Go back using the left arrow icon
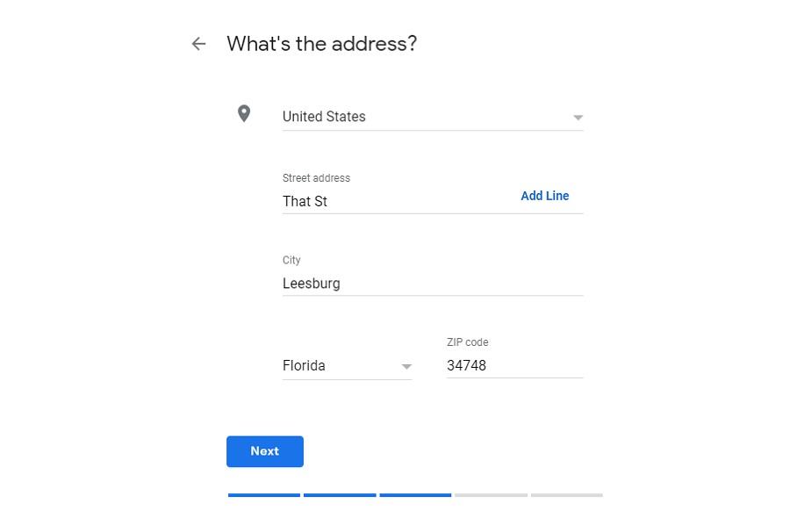 click(199, 44)
